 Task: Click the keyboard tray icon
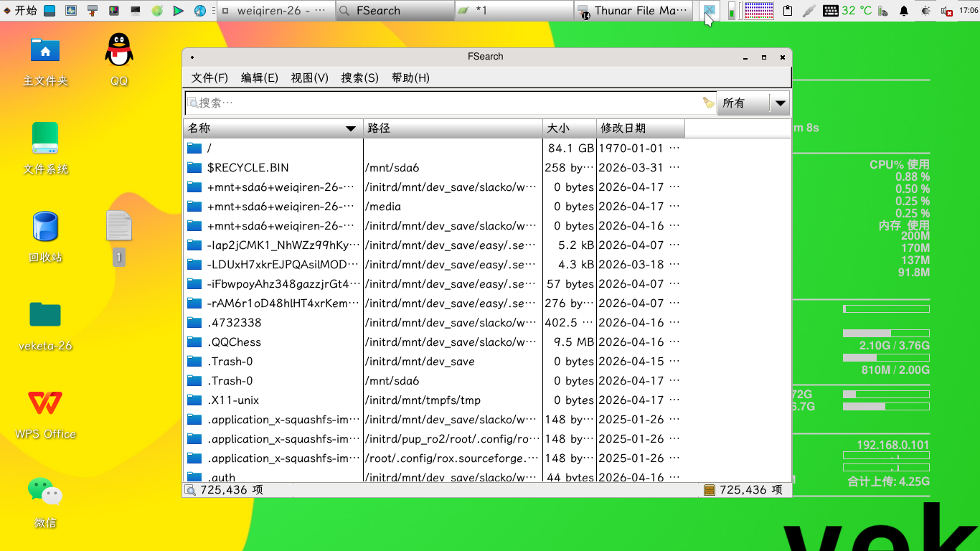831,11
